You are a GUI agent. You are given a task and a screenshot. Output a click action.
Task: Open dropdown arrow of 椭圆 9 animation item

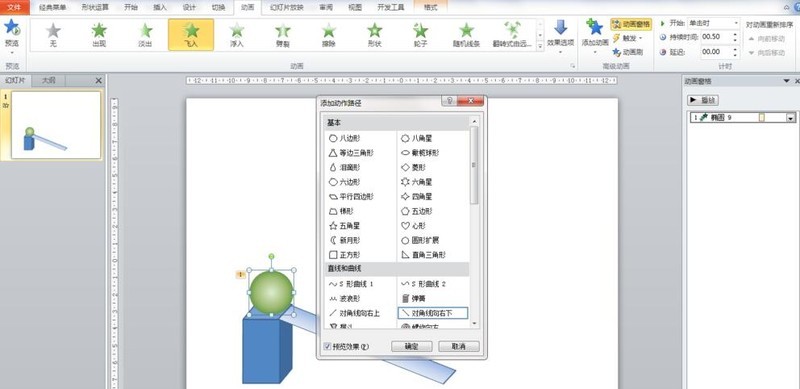(791, 118)
